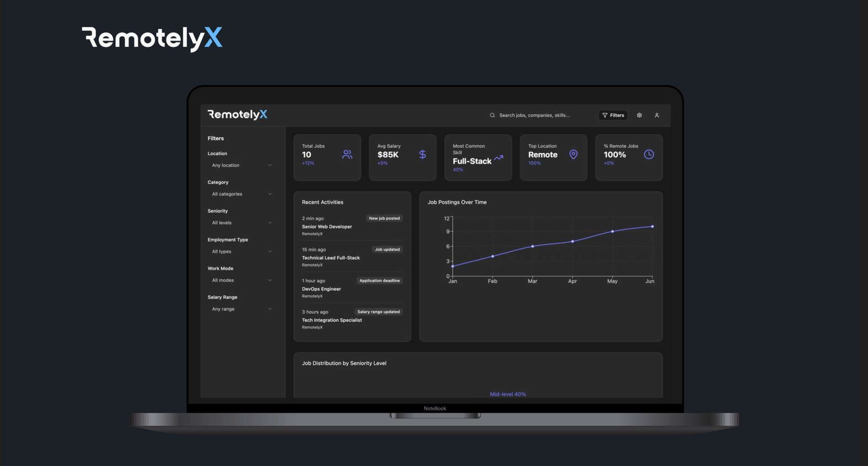Image resolution: width=868 pixels, height=466 pixels.
Task: Expand the All categories dropdown
Action: [x=241, y=194]
